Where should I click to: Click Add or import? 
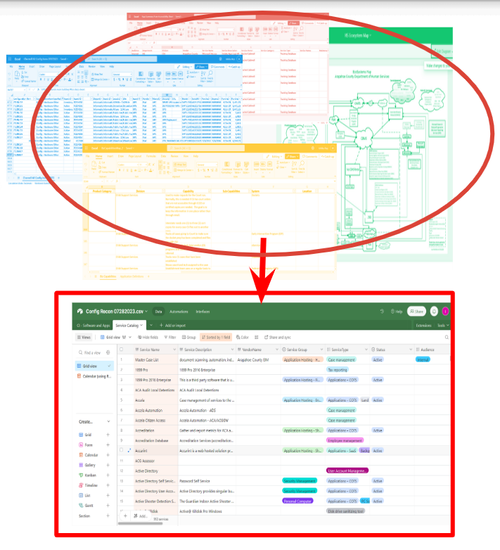pyautogui.click(x=173, y=326)
